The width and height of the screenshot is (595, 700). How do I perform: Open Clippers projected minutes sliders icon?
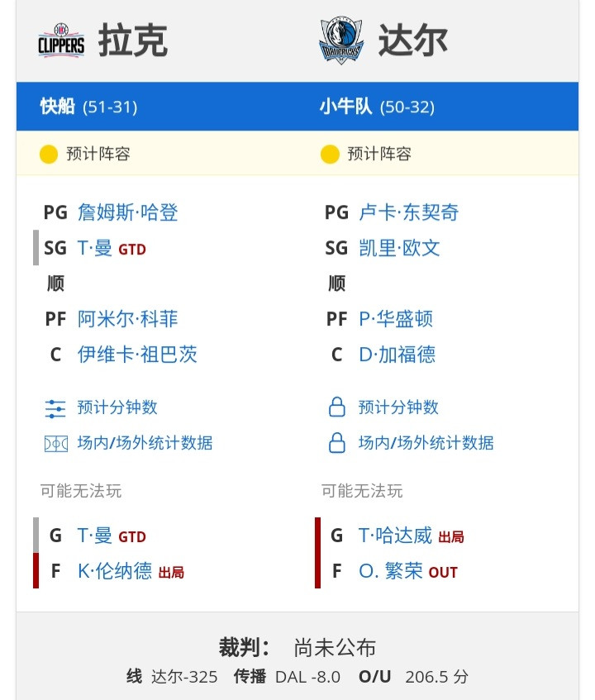(x=55, y=408)
